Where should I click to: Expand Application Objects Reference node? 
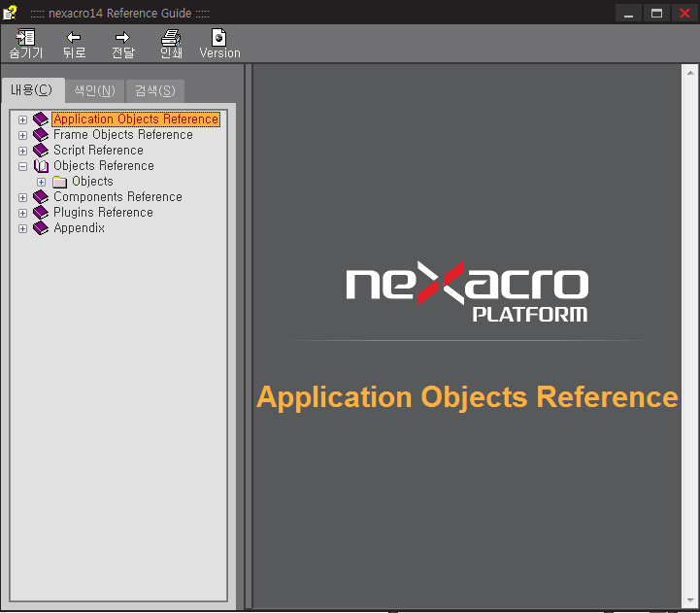[22, 119]
